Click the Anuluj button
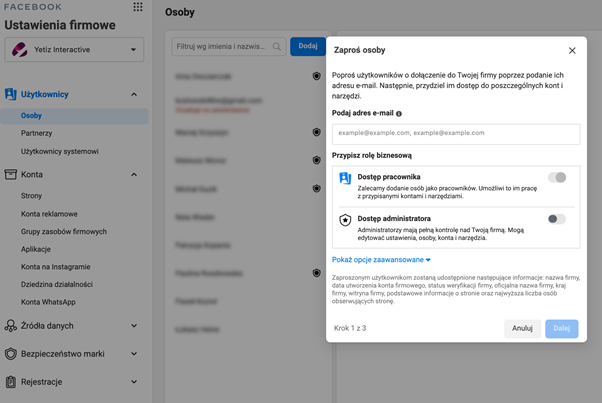The image size is (602, 403). point(522,328)
